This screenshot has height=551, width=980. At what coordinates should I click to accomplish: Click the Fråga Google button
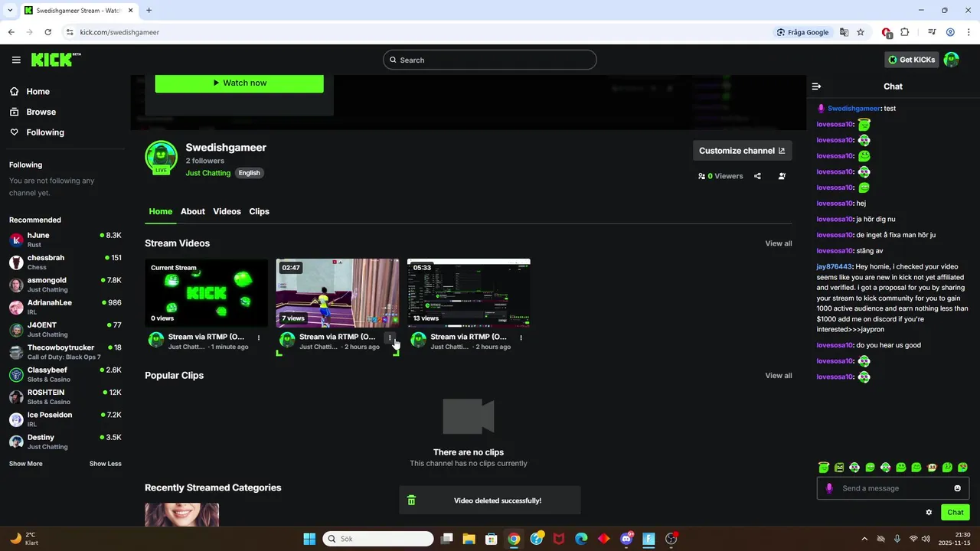(x=802, y=32)
